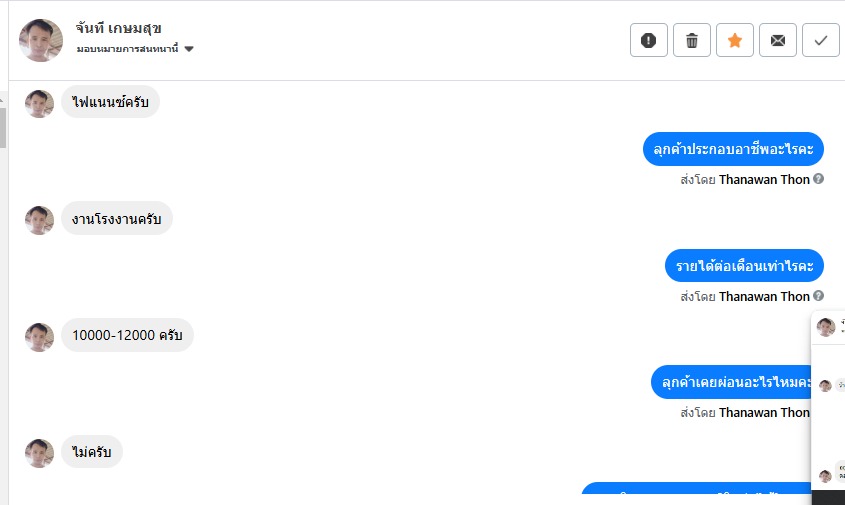Click the 10000-12000 ครับ message bubble
The width and height of the screenshot is (845, 505).
(x=127, y=335)
